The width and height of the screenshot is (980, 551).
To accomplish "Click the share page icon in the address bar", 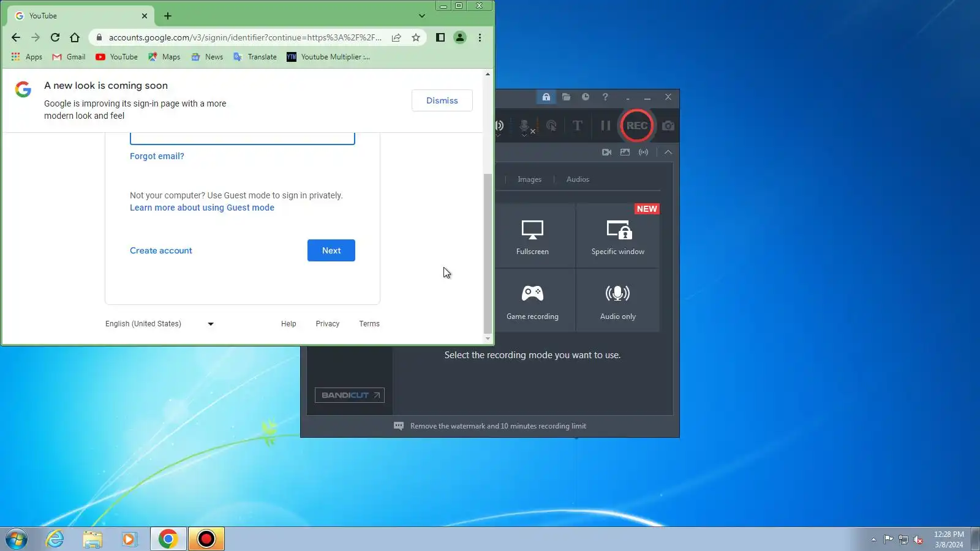I will pyautogui.click(x=396, y=37).
